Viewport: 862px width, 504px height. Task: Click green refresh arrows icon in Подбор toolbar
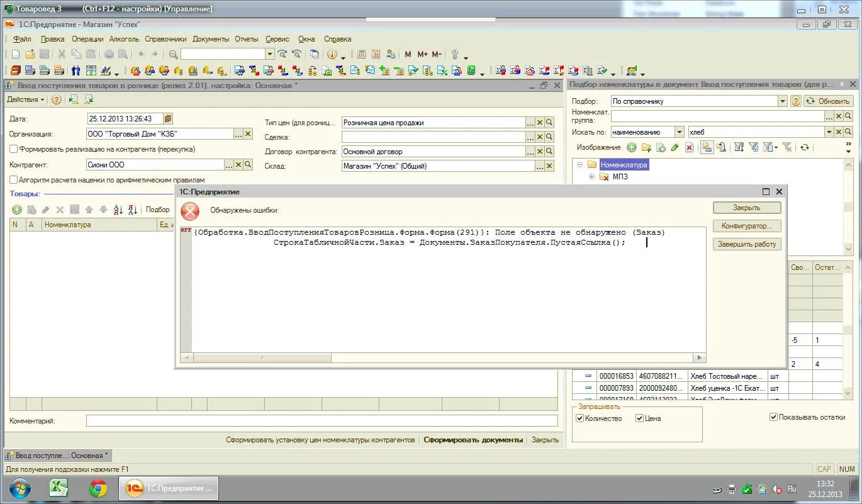pyautogui.click(x=805, y=147)
